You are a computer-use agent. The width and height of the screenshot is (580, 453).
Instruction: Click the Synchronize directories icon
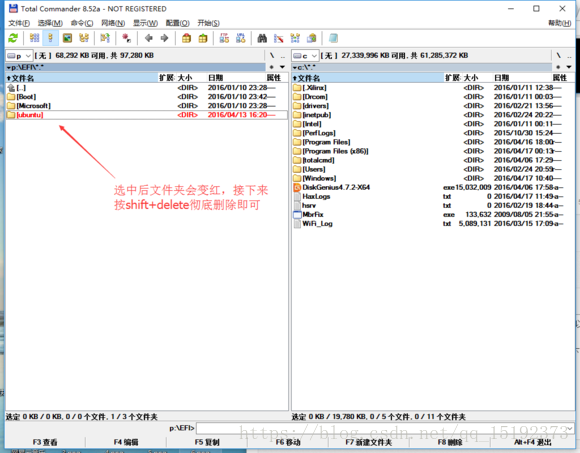(x=295, y=38)
